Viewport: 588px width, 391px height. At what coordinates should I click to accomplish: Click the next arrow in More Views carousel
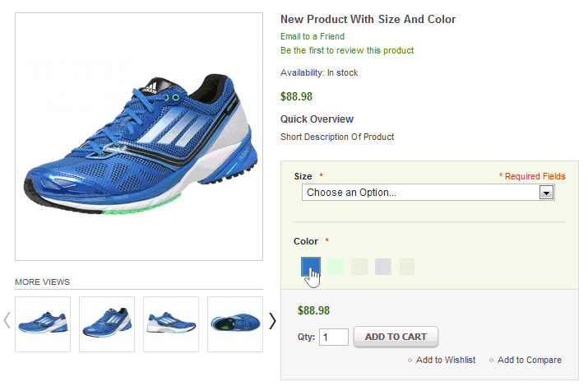point(273,321)
